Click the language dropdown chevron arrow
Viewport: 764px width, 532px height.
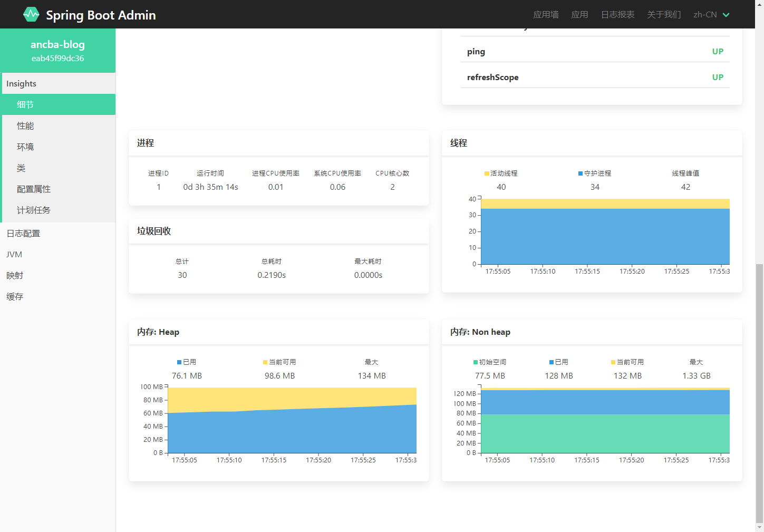(726, 15)
